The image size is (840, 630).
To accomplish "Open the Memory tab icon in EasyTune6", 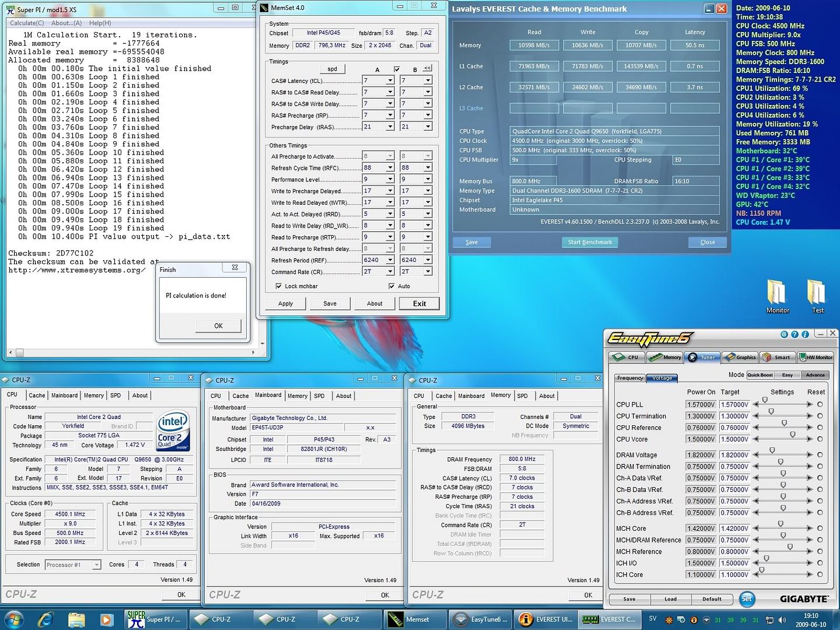I will coord(664,357).
